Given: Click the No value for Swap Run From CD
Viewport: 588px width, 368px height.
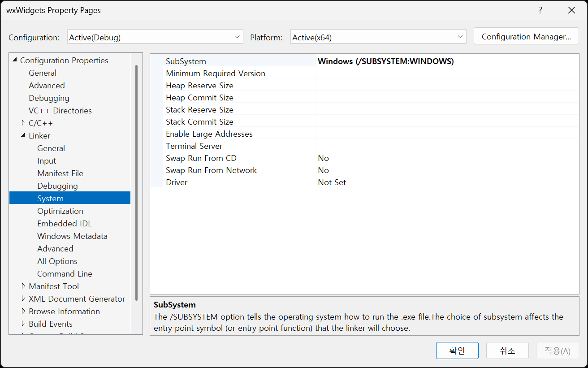Looking at the screenshot, I should coord(323,158).
